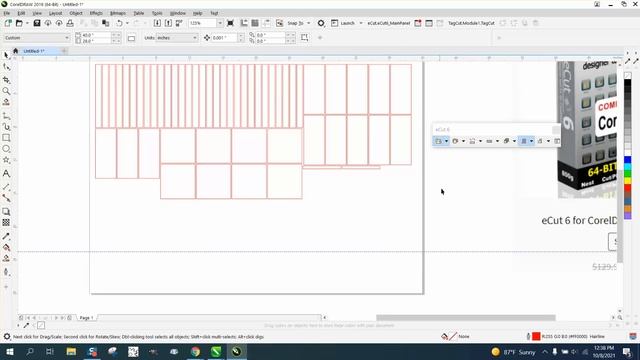Click eCut.eCut6_MainPanel macro button
Image resolution: width=640 pixels, height=360 pixels.
[389, 23]
